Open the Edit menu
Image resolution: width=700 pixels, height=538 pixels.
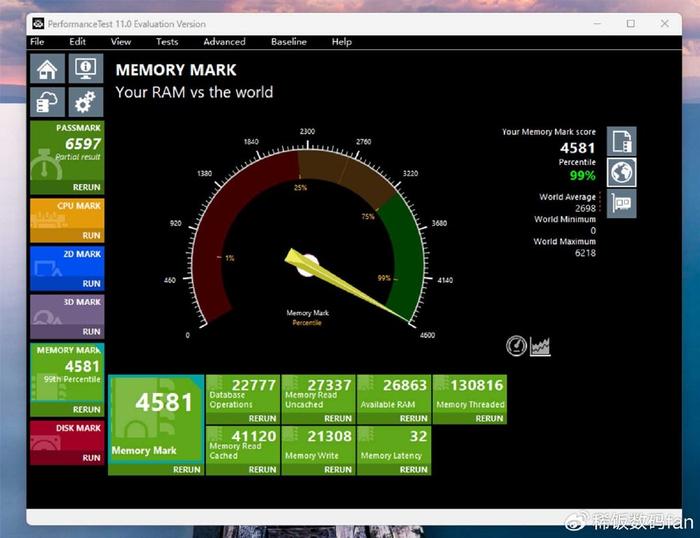coord(77,42)
